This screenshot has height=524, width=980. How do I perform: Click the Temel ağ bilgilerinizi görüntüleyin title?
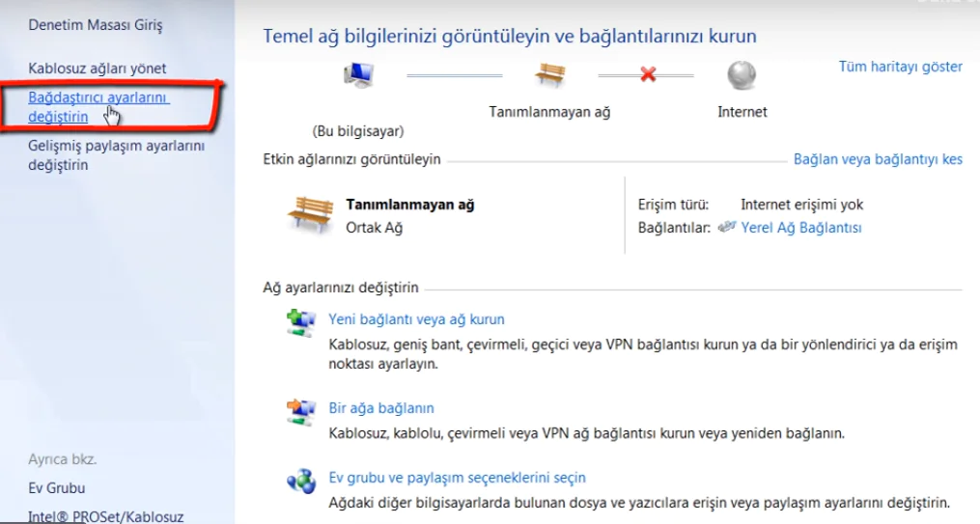point(510,37)
